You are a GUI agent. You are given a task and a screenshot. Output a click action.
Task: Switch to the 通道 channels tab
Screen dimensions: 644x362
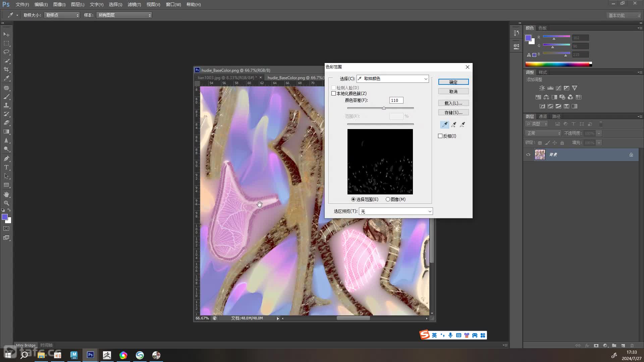[x=543, y=117]
